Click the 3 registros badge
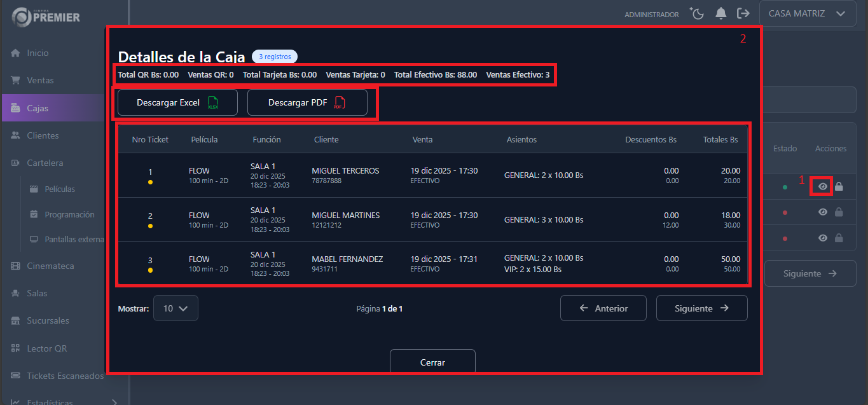 [274, 56]
